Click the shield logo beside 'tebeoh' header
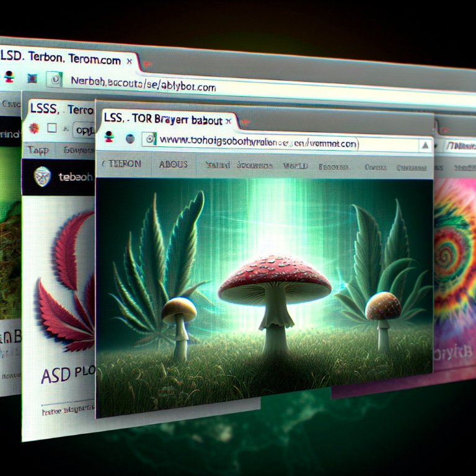 coord(42,175)
